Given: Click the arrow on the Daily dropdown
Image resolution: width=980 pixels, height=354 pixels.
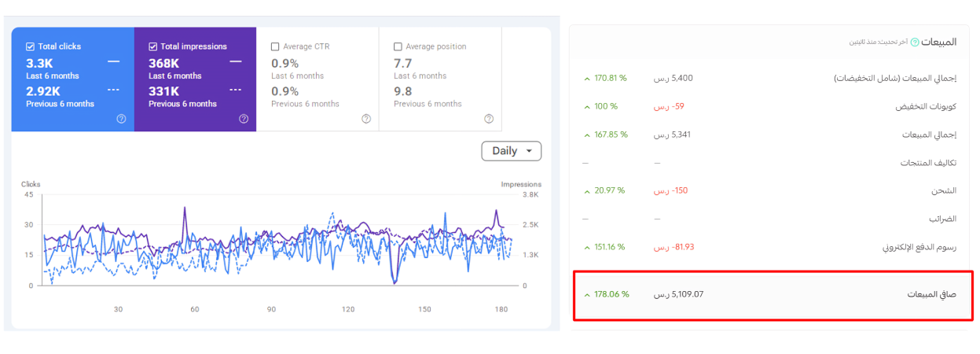Looking at the screenshot, I should tap(529, 151).
